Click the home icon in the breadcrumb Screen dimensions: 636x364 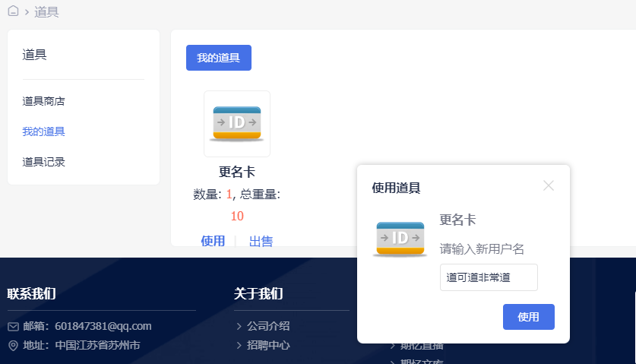[x=13, y=11]
